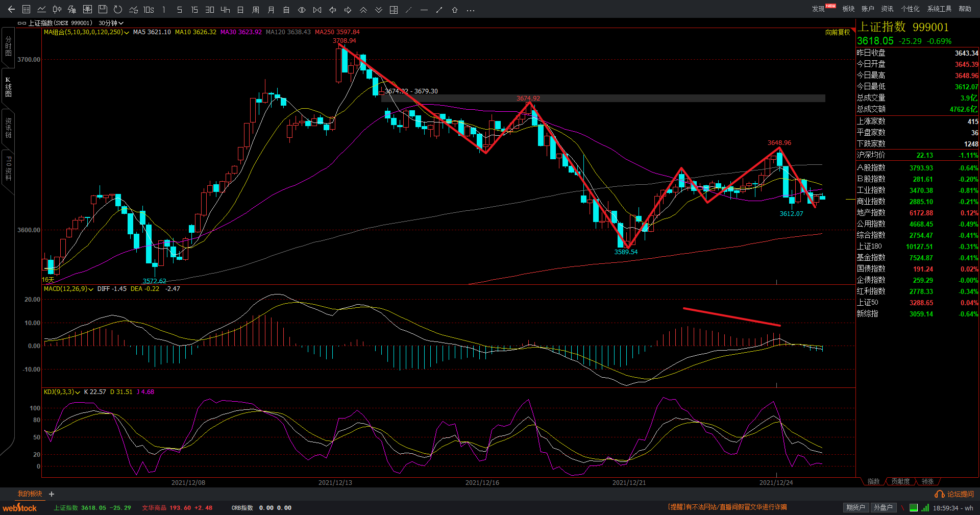Click the add board plus button

52,494
